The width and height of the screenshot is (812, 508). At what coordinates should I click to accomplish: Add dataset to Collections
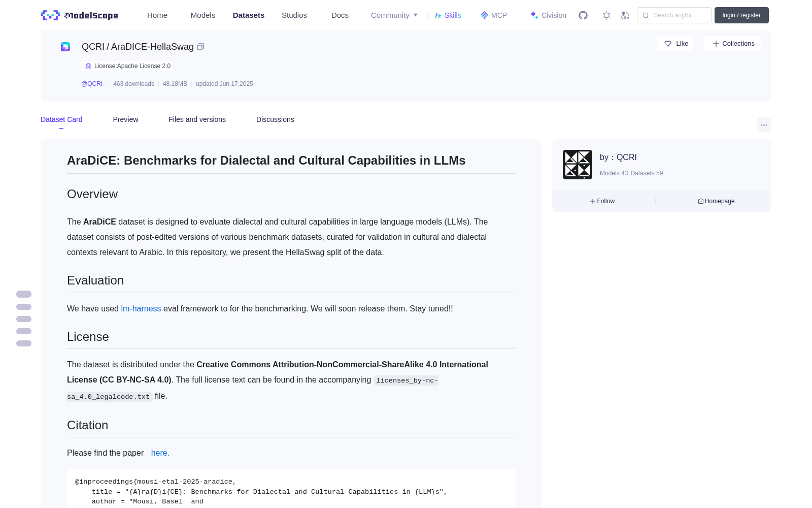click(x=733, y=44)
